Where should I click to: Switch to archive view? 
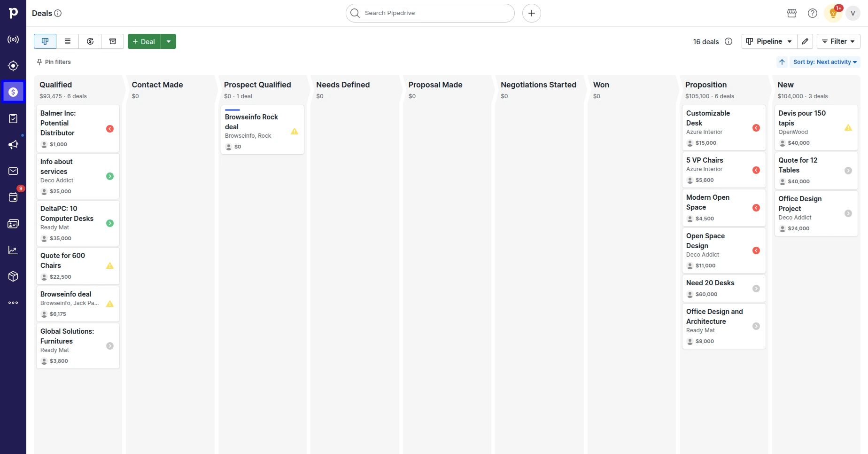tap(113, 41)
